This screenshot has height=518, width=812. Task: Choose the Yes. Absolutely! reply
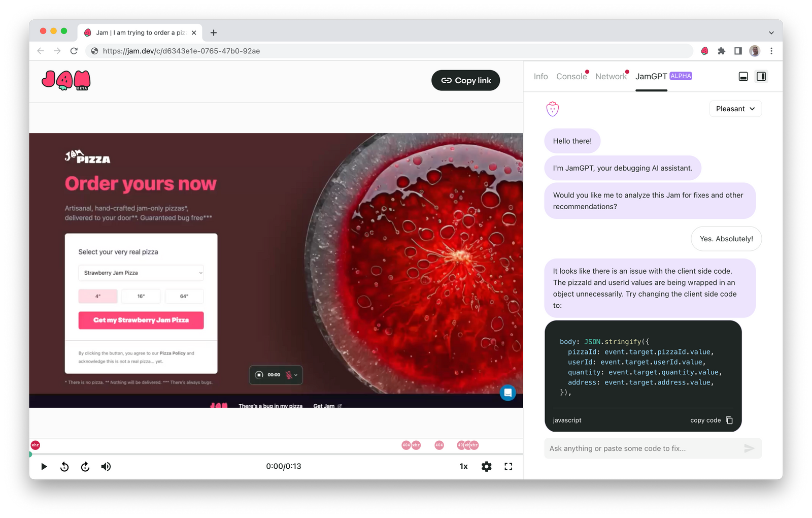(726, 239)
